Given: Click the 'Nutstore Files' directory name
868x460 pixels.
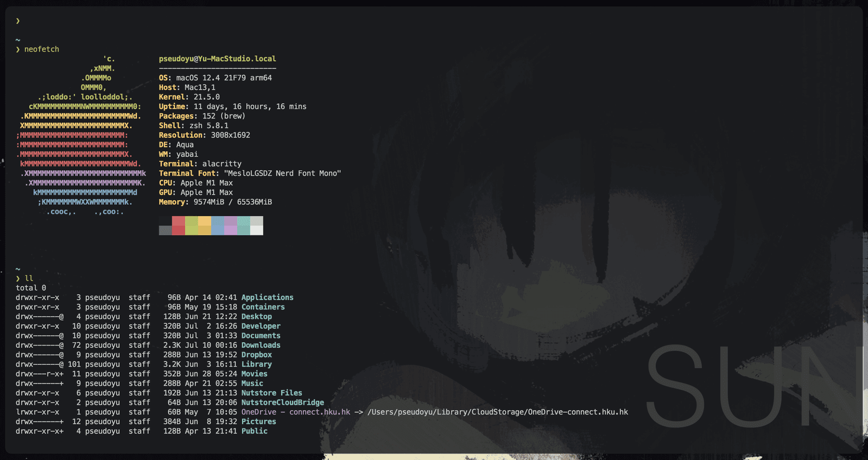Looking at the screenshot, I should click(271, 393).
